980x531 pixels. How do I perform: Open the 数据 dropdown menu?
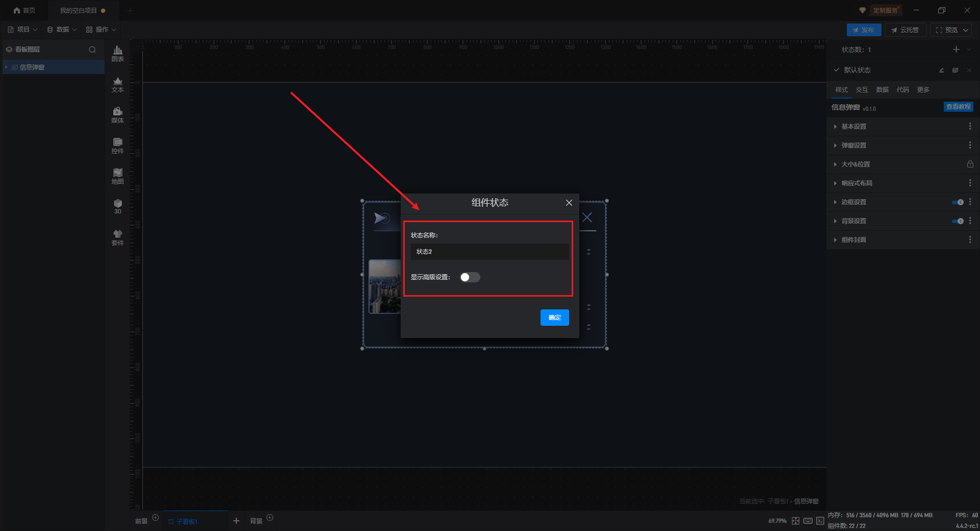pos(62,30)
